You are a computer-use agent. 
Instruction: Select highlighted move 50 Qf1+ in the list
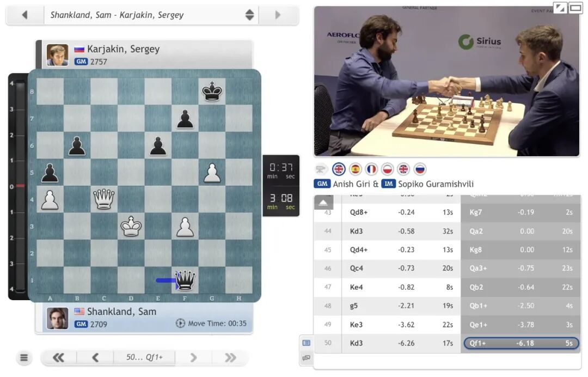[x=521, y=343]
